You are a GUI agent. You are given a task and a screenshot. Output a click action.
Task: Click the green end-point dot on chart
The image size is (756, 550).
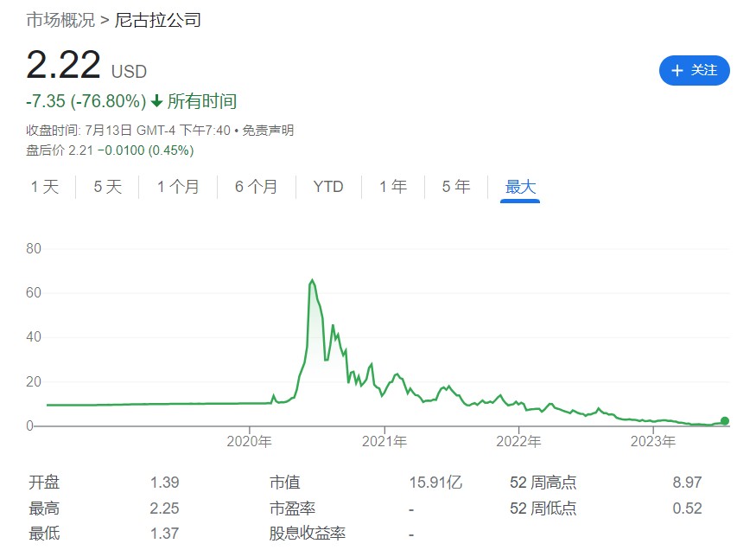tap(725, 420)
